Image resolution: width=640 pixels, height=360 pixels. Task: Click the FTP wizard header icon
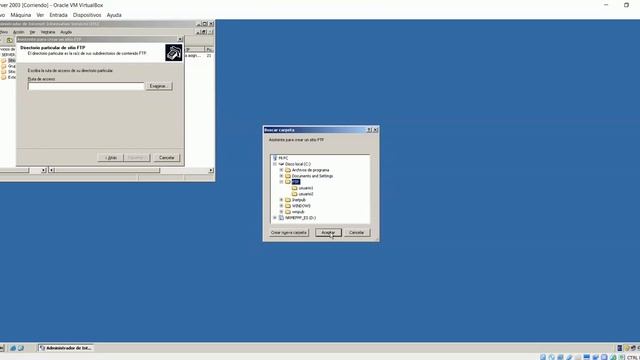[173, 53]
